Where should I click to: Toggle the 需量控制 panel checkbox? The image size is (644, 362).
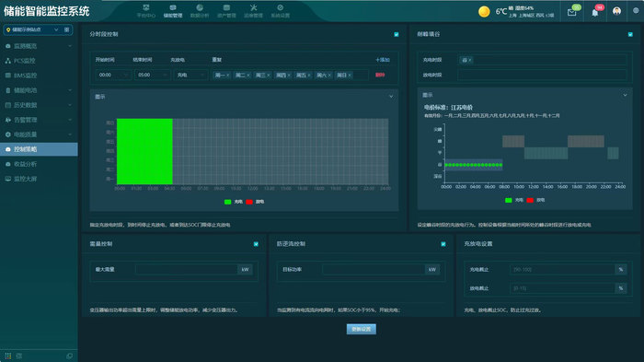(256, 244)
